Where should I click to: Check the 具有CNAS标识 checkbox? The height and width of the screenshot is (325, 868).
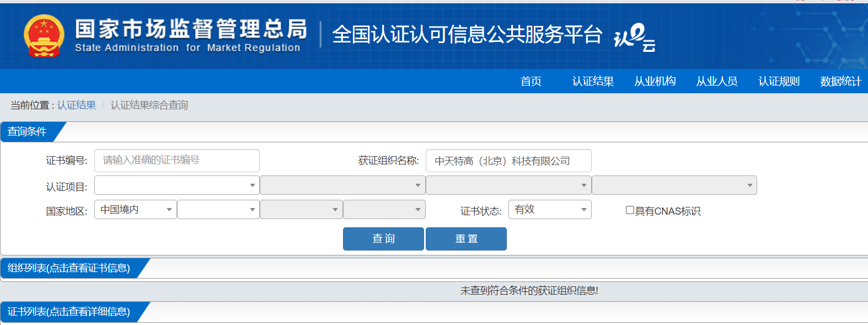click(630, 210)
